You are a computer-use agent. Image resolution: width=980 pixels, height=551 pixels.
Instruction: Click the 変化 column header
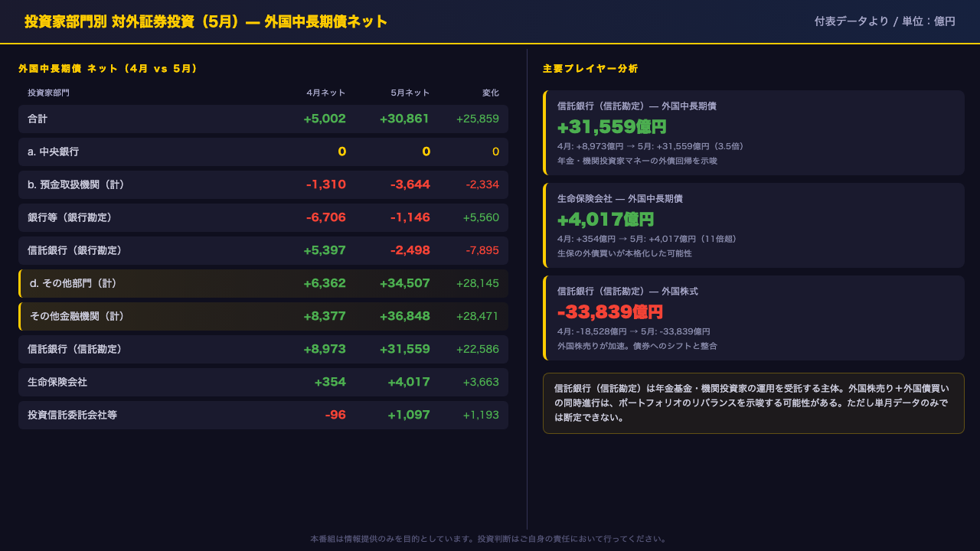click(491, 93)
